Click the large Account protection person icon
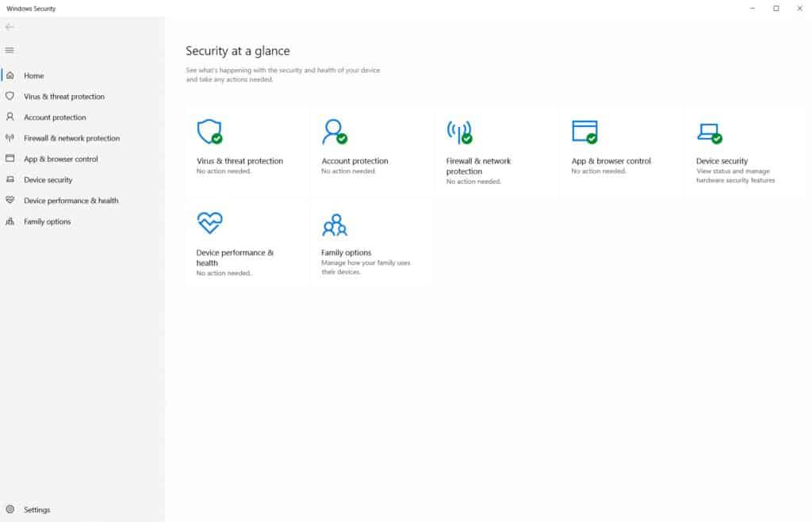This screenshot has width=812, height=522. (x=335, y=132)
